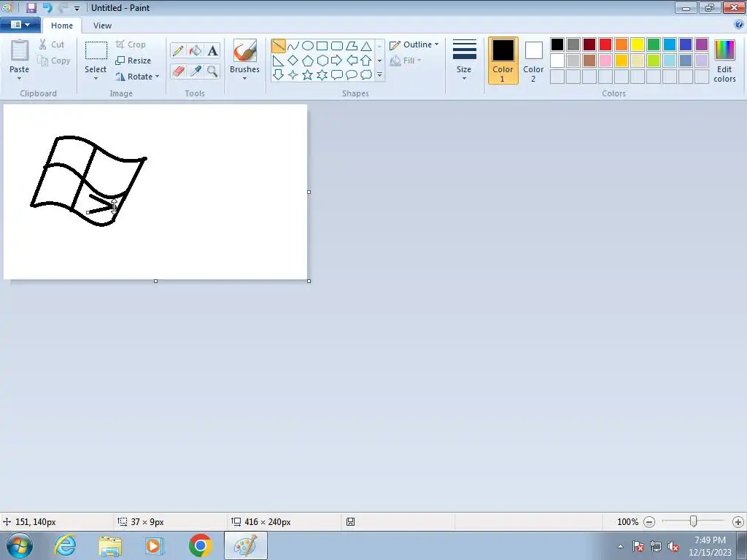Open the Outline dropdown
The image size is (747, 560).
click(x=414, y=44)
